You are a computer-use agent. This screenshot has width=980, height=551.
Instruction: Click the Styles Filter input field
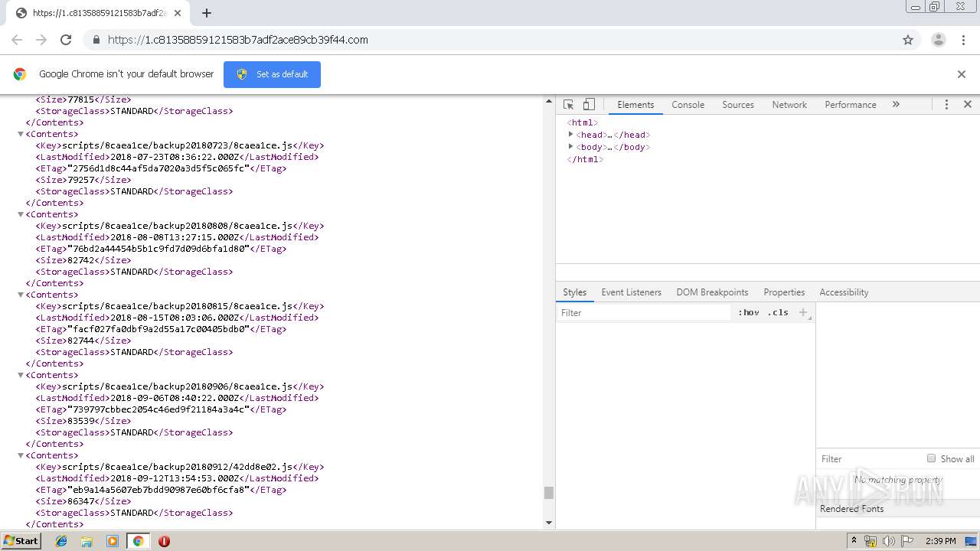[643, 313]
